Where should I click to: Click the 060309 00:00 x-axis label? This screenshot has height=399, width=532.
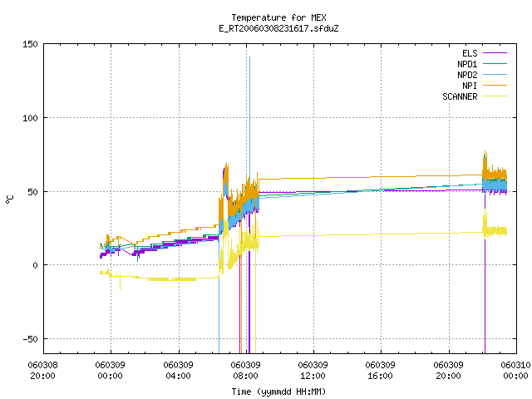(110, 370)
